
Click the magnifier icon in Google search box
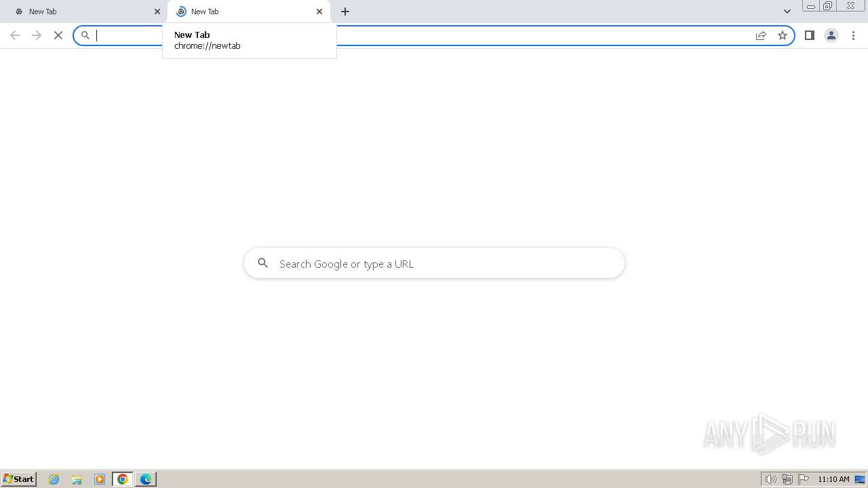tap(263, 263)
